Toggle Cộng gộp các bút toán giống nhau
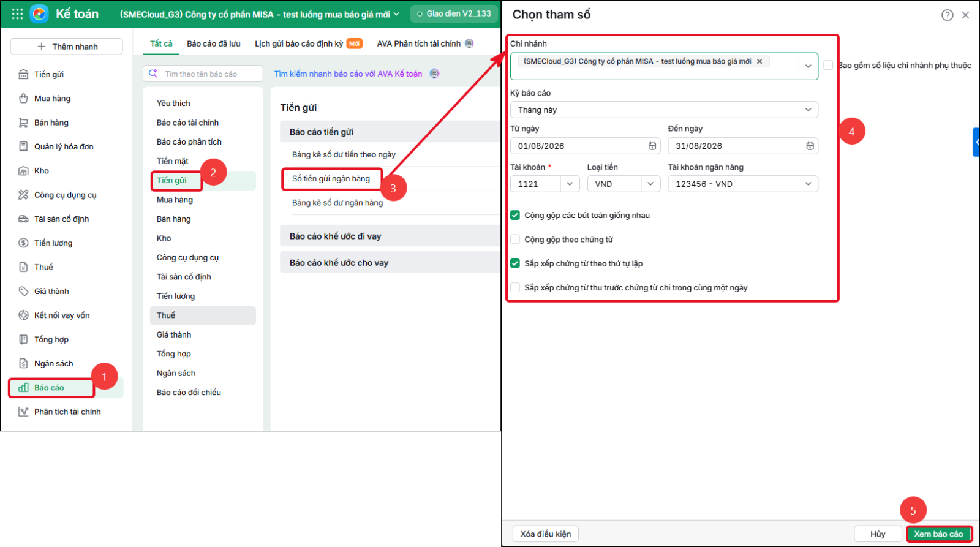 click(x=515, y=215)
